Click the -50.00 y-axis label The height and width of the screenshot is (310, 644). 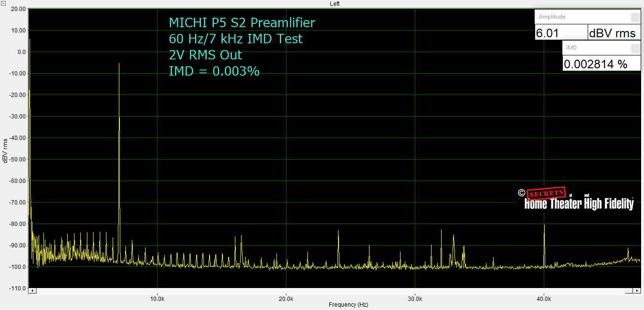click(18, 159)
